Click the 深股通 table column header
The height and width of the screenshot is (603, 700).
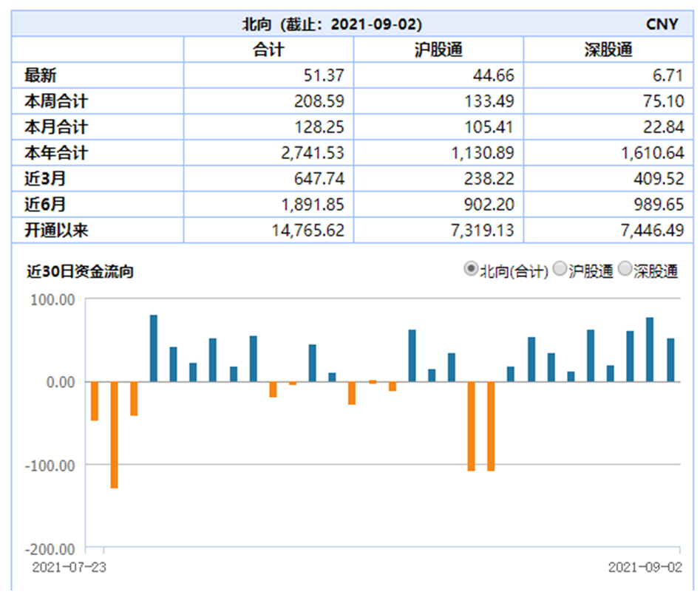coord(608,50)
